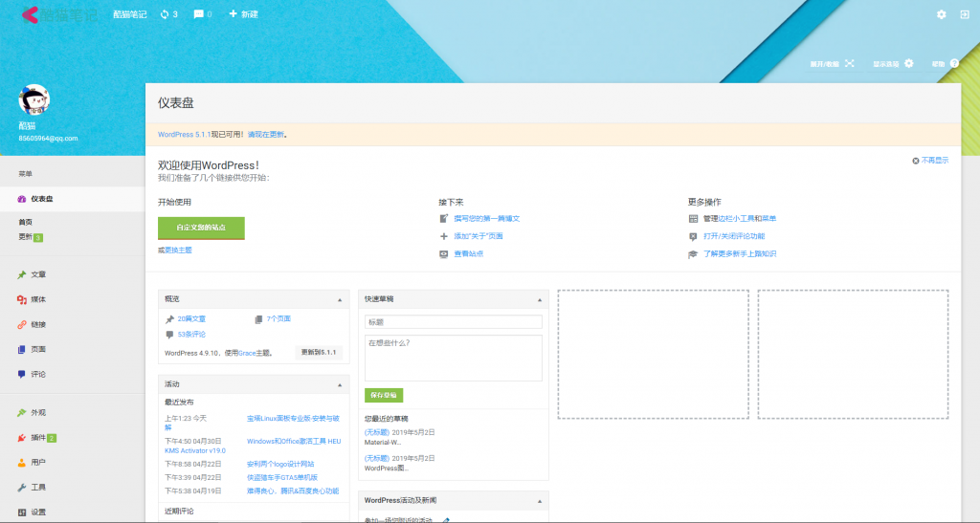Click the graduation cap icon beside 了解更多
The width and height of the screenshot is (980, 523).
693,254
